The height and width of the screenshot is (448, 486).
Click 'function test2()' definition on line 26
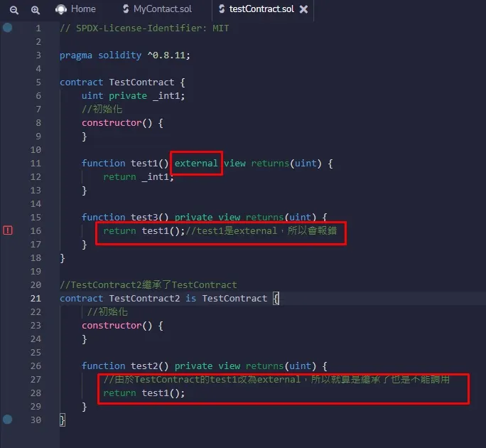pos(205,366)
